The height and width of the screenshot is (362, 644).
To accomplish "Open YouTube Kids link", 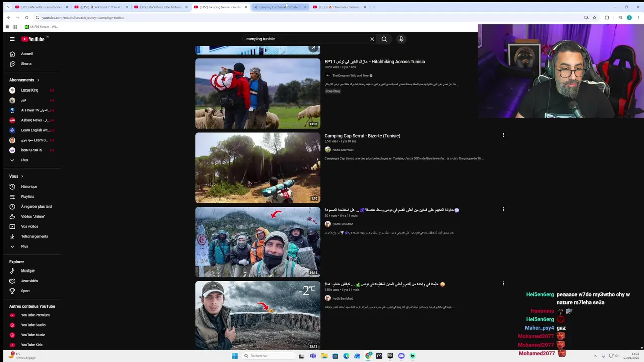I will (x=31, y=345).
